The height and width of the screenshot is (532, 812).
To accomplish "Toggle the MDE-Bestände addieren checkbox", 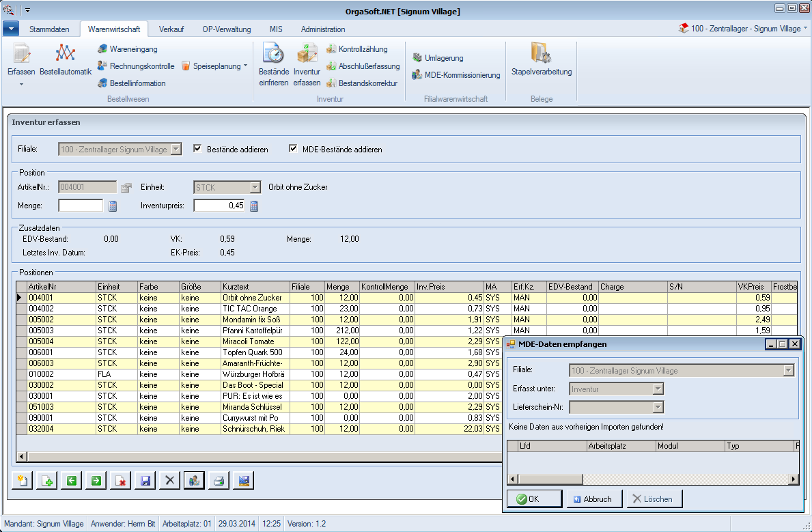I will pos(294,149).
